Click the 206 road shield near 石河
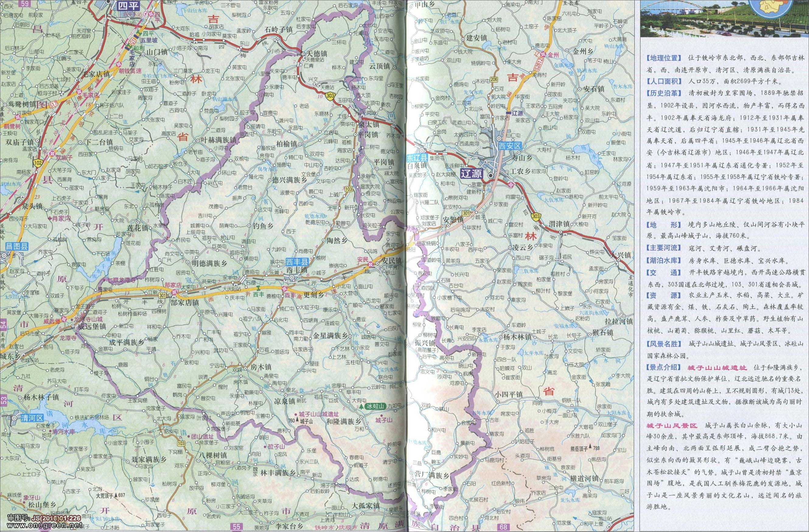This screenshot has width=809, height=532. tap(494, 80)
